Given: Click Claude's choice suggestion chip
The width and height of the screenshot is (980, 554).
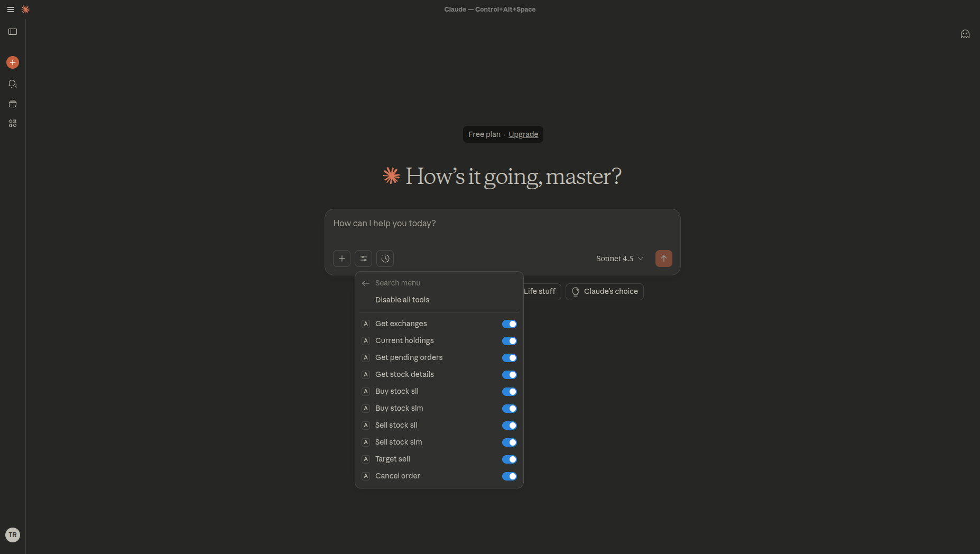Looking at the screenshot, I should [x=605, y=291].
